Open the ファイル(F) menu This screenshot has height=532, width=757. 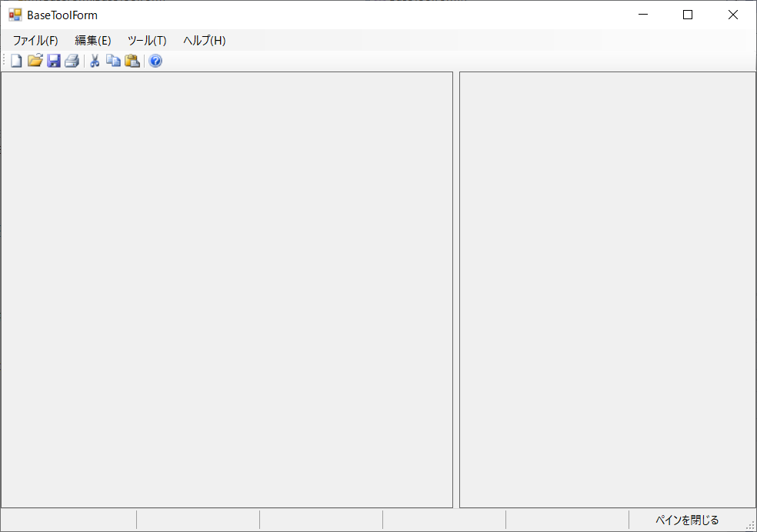click(35, 41)
